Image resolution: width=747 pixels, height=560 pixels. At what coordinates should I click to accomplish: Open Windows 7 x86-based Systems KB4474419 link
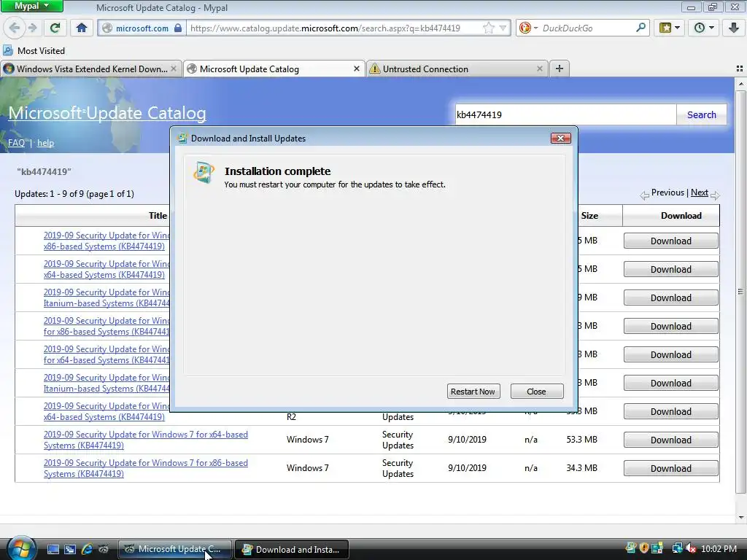[145, 468]
